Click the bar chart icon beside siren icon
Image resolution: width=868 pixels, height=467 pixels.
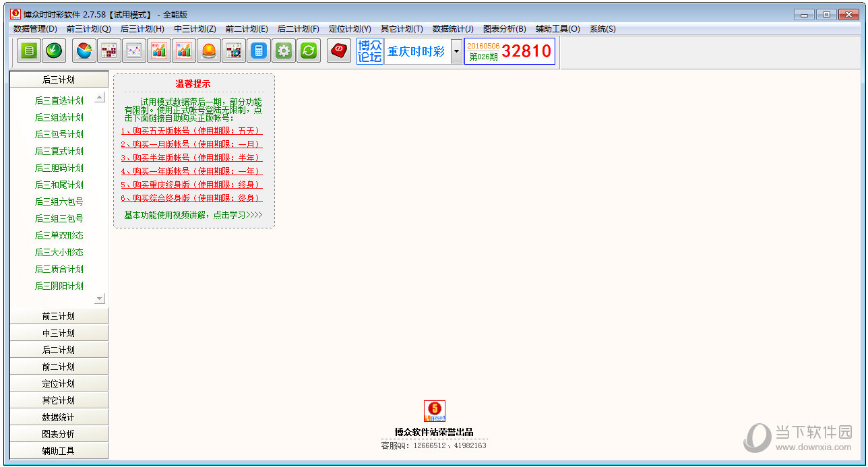(183, 51)
